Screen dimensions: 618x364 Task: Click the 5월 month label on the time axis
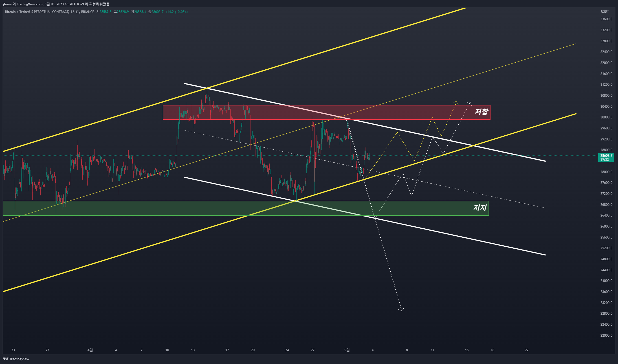347,350
